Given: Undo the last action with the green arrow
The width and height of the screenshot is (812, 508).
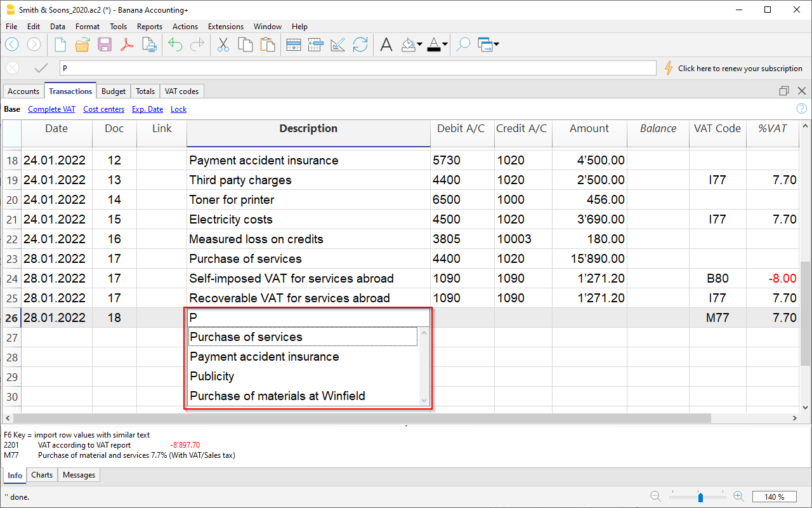Looking at the screenshot, I should tap(175, 44).
